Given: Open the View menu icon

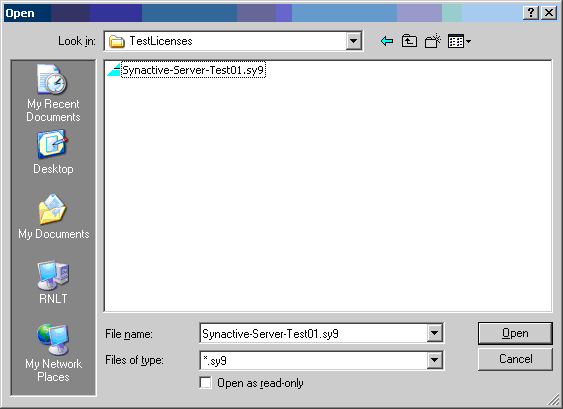Looking at the screenshot, I should [459, 41].
